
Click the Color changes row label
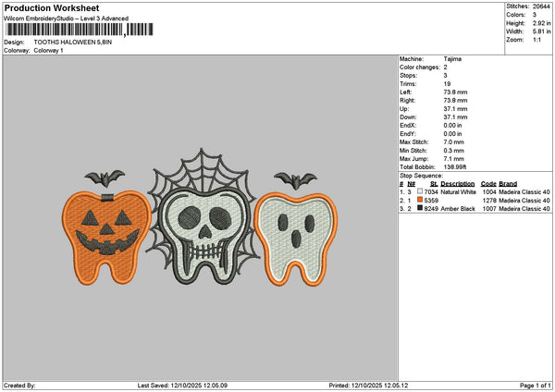pos(420,67)
